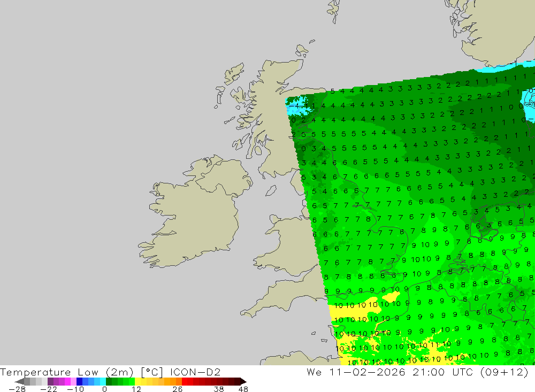This screenshot has height=392, width=535.
Task: Click the weekday "We" in the timestamp
Action: point(314,372)
